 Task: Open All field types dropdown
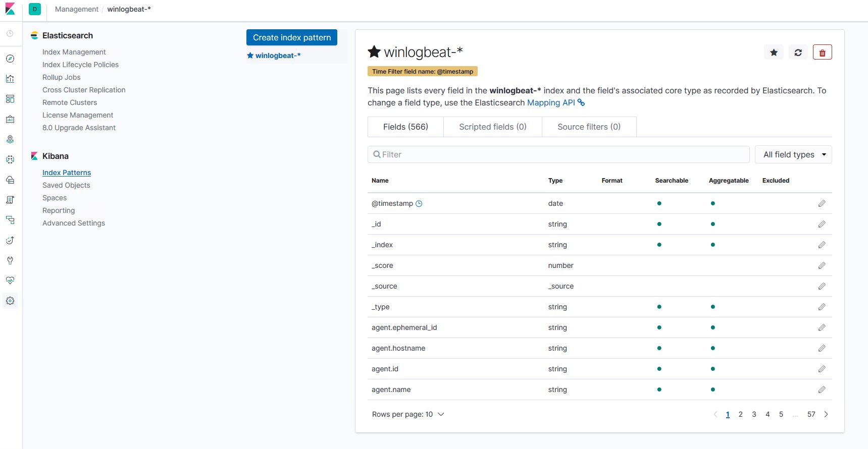(793, 154)
